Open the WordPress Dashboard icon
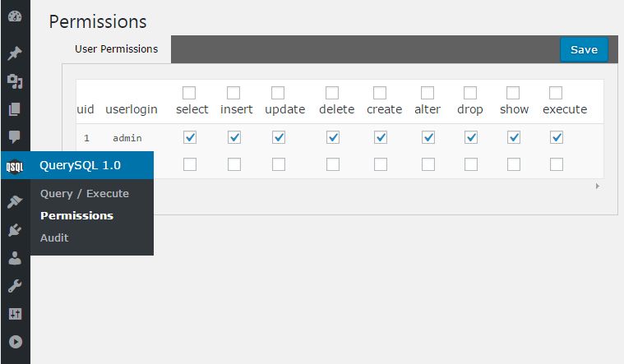This screenshot has width=624, height=364. click(15, 16)
